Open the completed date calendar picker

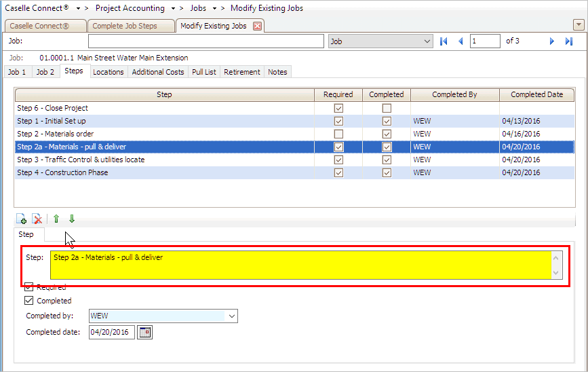(x=145, y=333)
